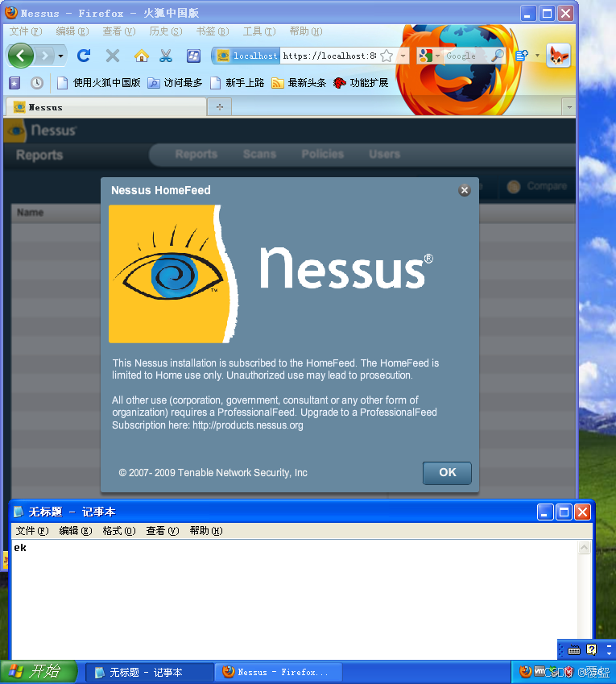
Task: Open the Google search engine selector dropdown
Action: [429, 56]
